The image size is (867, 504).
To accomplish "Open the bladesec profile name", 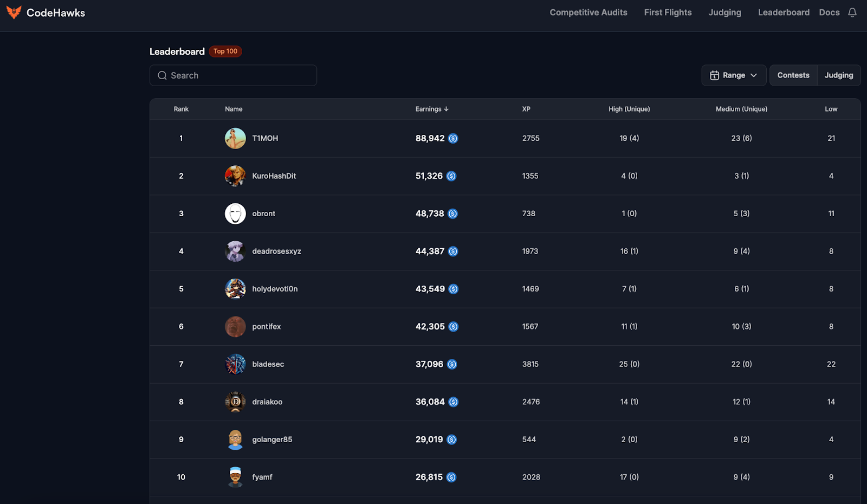I will coord(268,364).
